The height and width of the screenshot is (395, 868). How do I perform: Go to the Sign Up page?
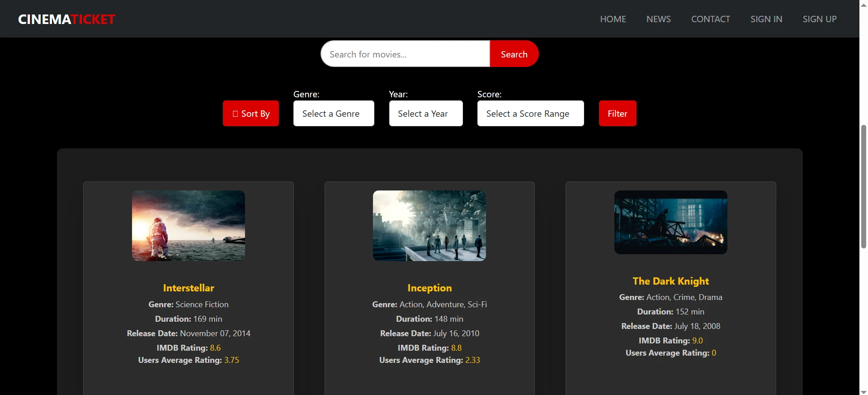[819, 19]
